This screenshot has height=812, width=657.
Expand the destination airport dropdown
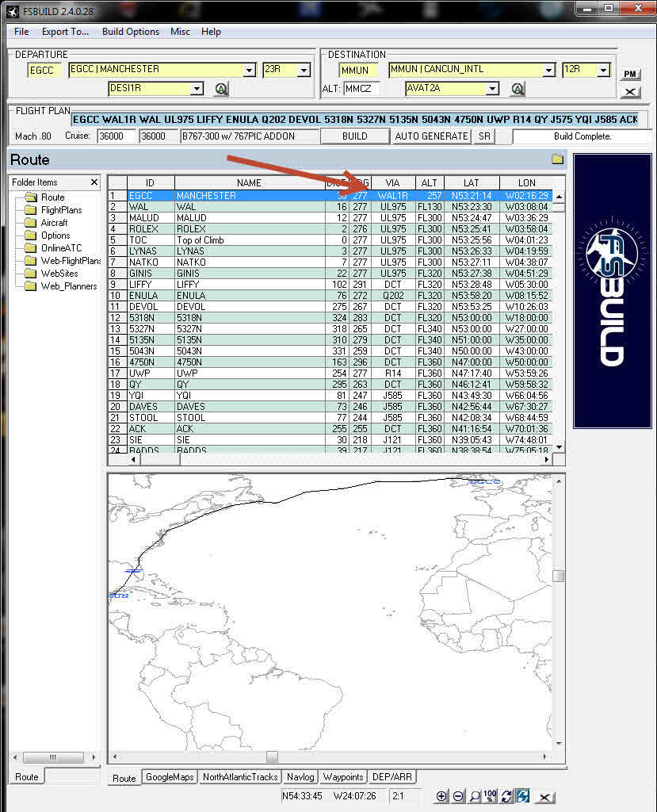pos(548,70)
